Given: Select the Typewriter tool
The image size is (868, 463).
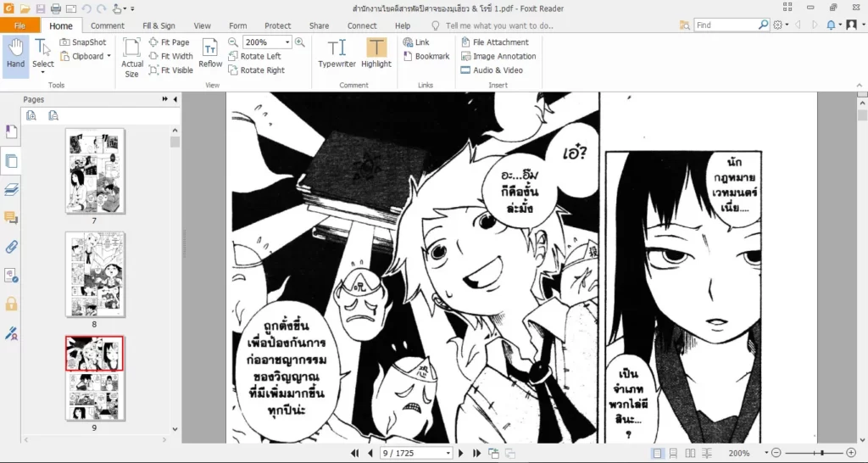Looking at the screenshot, I should click(337, 53).
